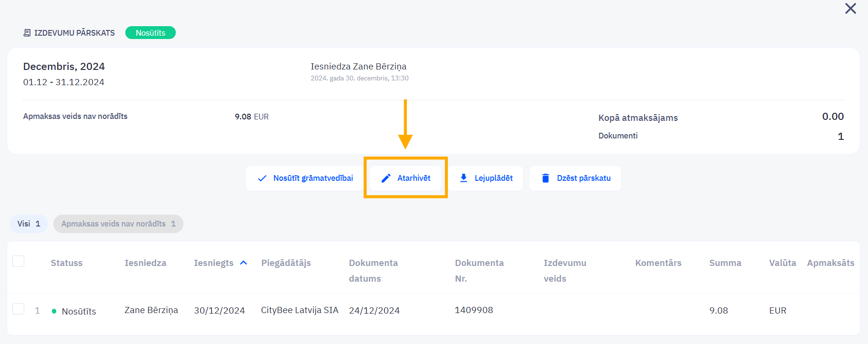868x344 pixels.
Task: Select the Visi 1 filter tab
Action: pos(29,224)
